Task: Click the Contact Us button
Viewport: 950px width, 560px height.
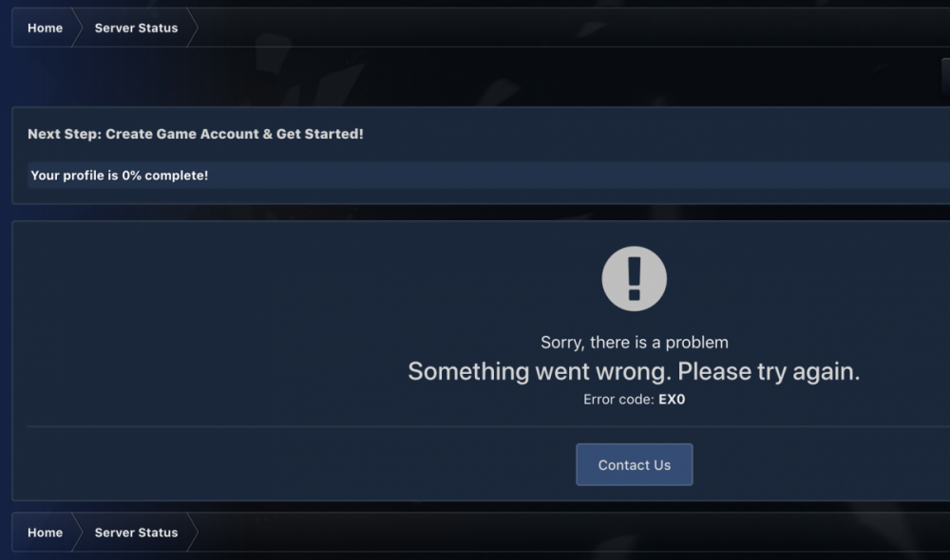Action: coord(634,464)
